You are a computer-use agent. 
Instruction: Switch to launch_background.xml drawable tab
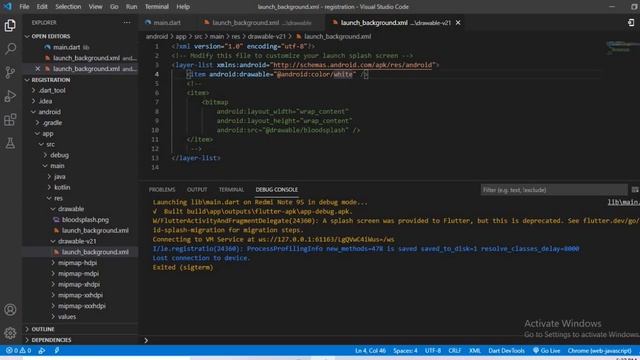(x=261, y=23)
